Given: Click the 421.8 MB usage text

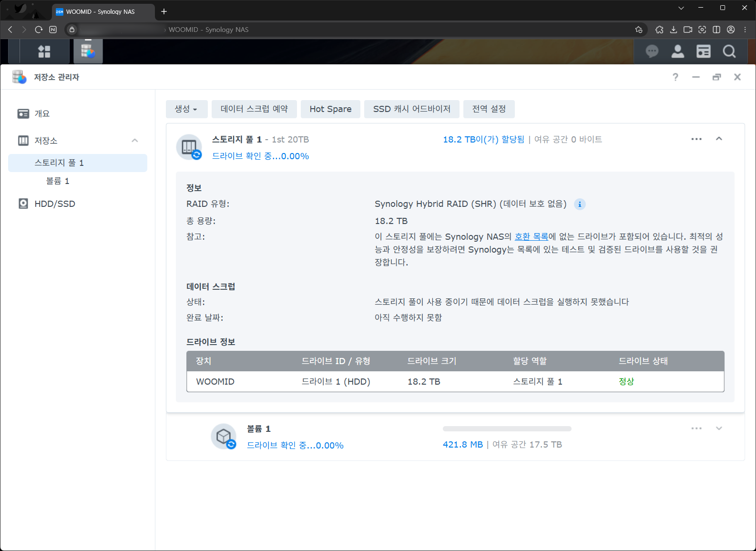Looking at the screenshot, I should (x=463, y=445).
